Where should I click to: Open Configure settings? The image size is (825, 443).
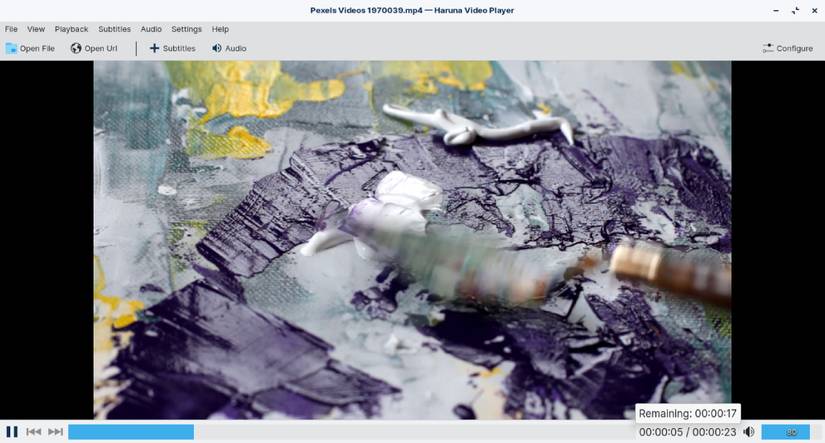click(x=788, y=48)
